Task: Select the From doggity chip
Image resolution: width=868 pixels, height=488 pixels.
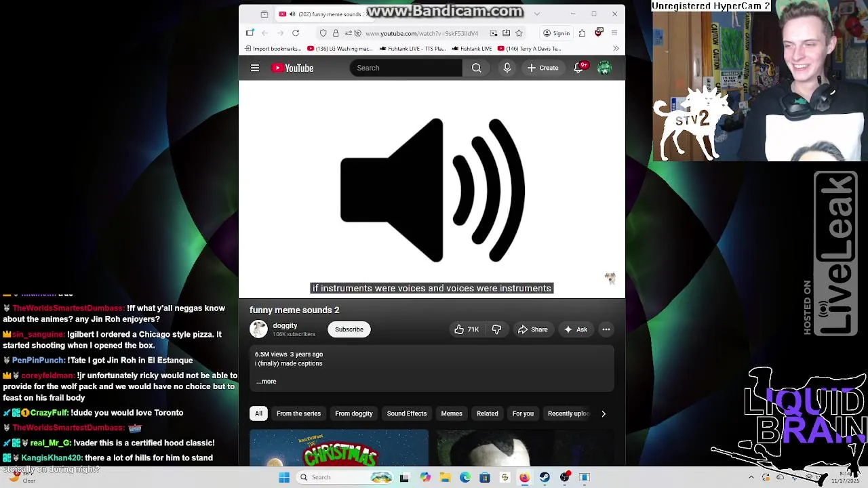Action: [353, 413]
